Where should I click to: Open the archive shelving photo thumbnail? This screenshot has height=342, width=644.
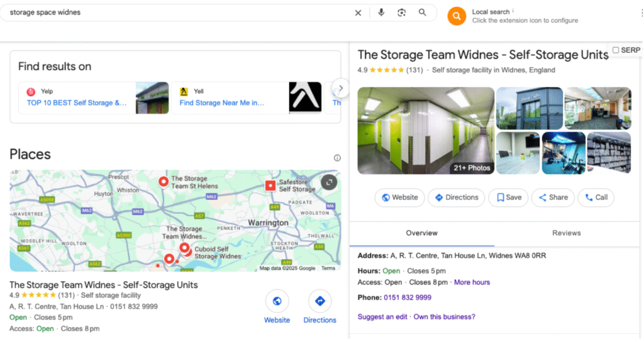point(609,153)
